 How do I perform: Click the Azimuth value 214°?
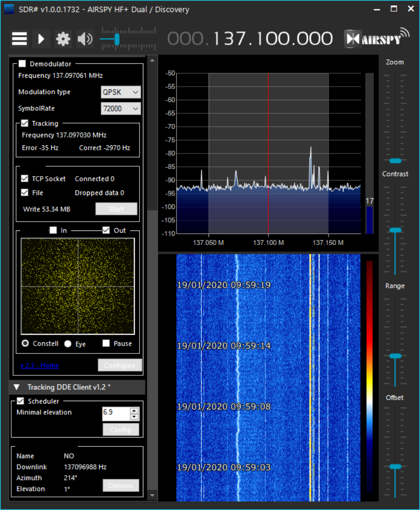point(70,478)
